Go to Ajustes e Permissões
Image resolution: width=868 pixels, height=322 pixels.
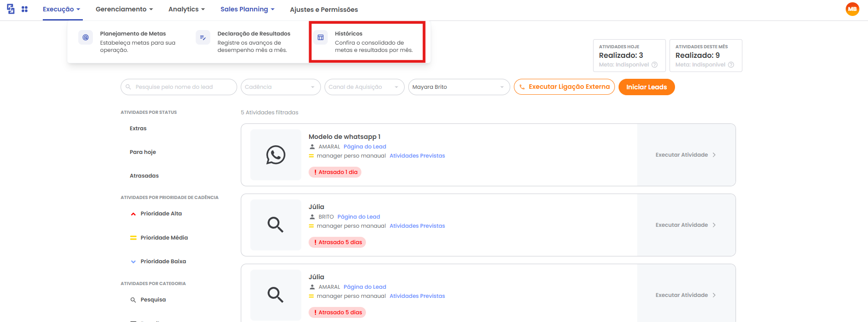[x=324, y=10]
